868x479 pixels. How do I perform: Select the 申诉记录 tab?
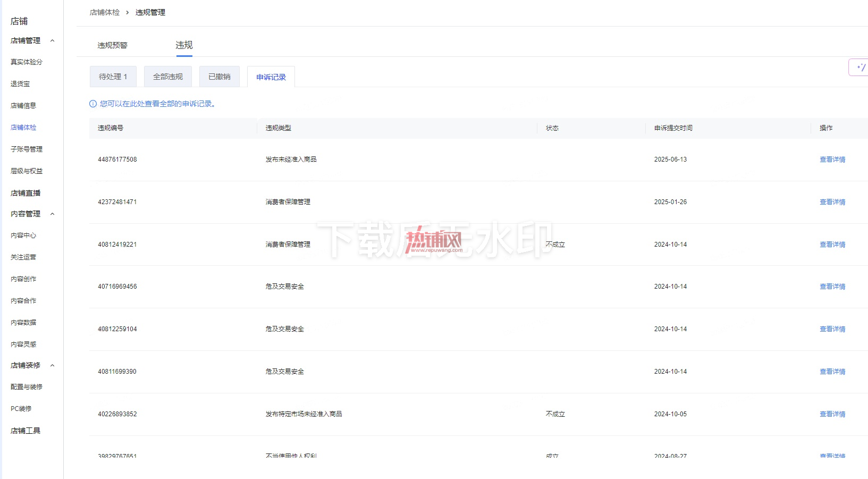pyautogui.click(x=271, y=77)
